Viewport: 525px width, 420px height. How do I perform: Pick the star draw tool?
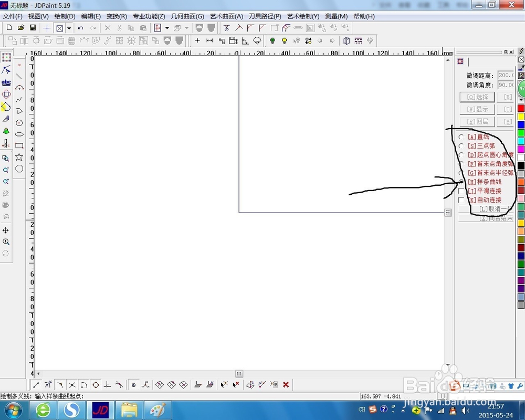pos(19,157)
